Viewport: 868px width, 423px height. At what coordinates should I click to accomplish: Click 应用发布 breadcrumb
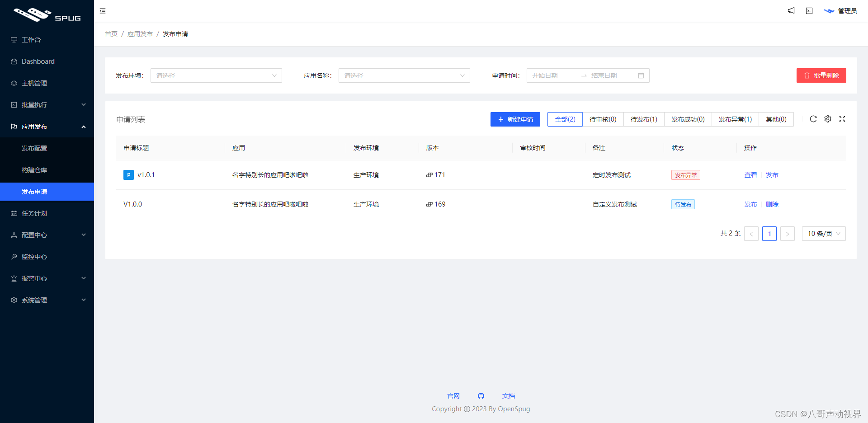pos(140,34)
